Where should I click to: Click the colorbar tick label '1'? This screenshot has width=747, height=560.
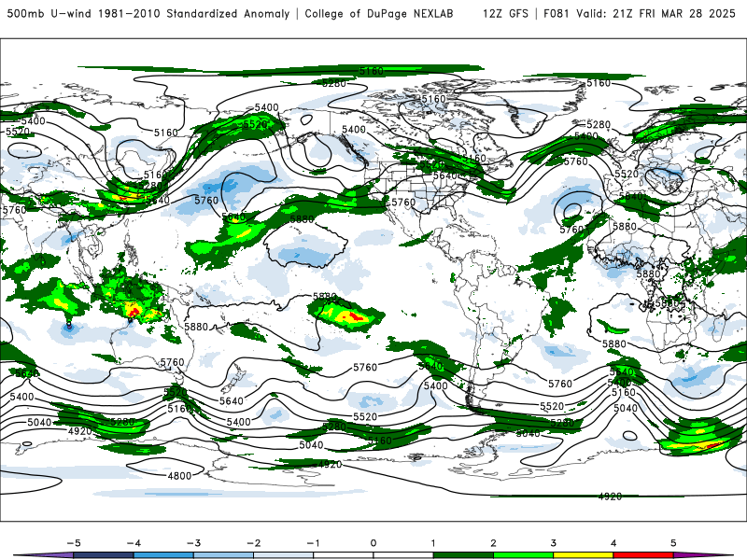point(433,543)
